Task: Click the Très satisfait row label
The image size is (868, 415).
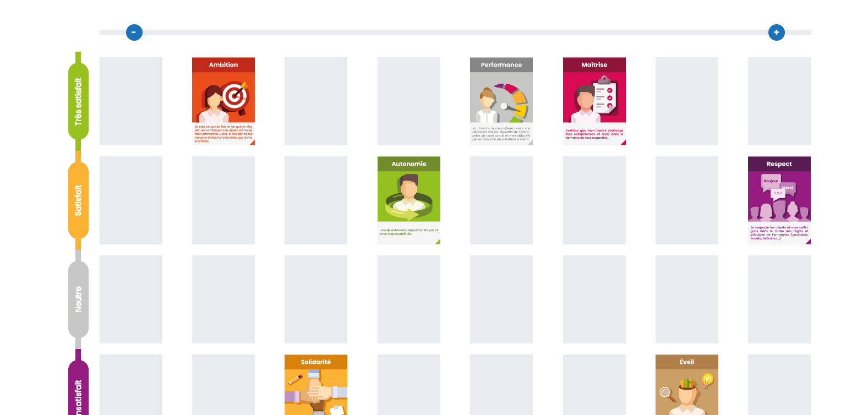Action: tap(78, 101)
